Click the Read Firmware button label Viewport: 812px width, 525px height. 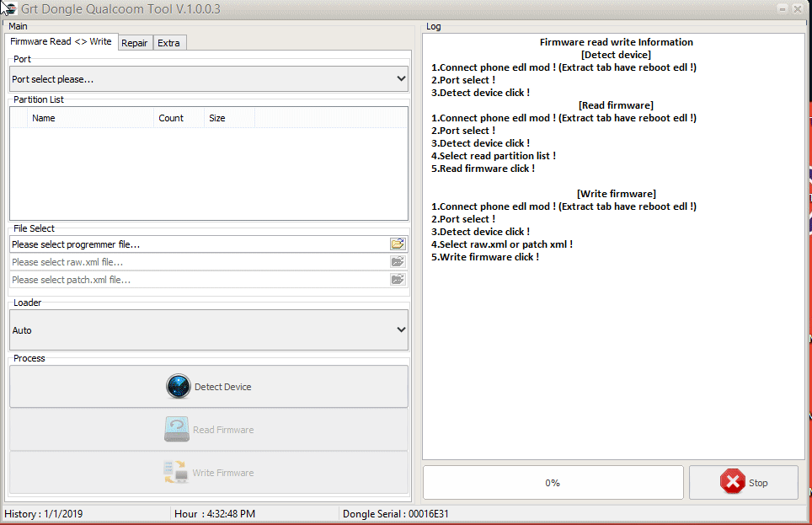click(223, 430)
